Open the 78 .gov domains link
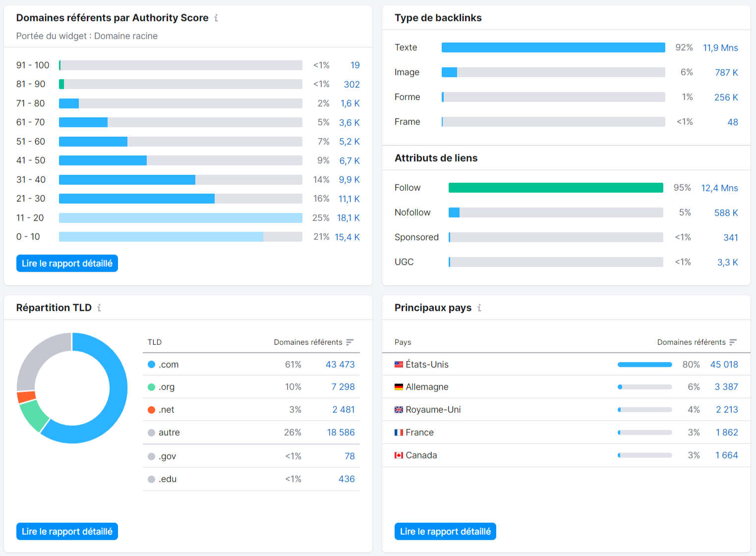Screen dimensions: 756x556 point(350,456)
